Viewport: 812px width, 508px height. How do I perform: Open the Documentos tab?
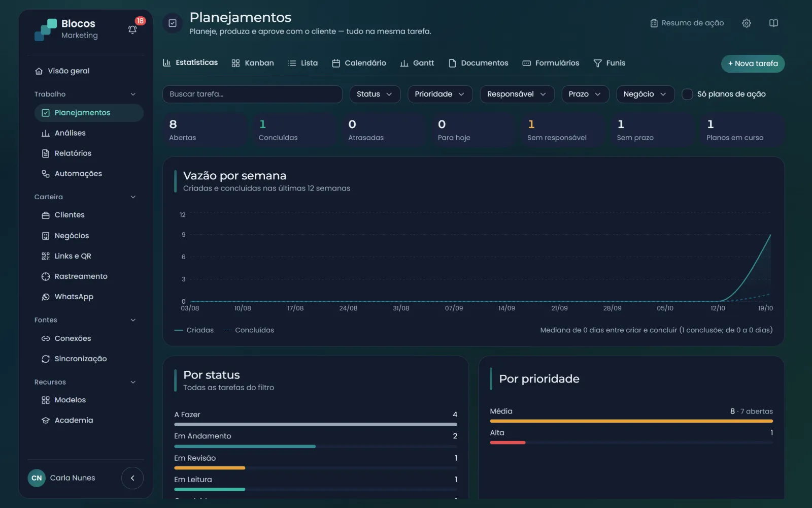(x=479, y=63)
